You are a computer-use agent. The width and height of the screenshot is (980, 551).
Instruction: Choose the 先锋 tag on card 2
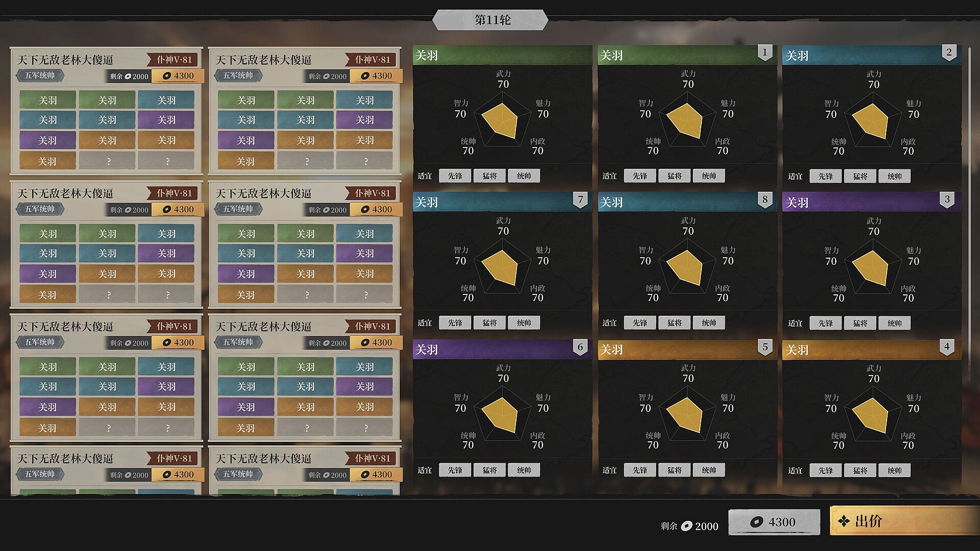pyautogui.click(x=825, y=176)
